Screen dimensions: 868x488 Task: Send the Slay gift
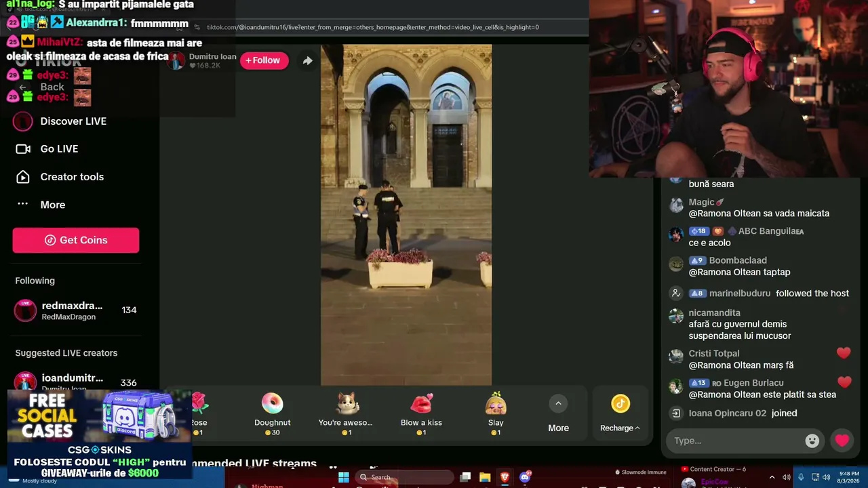coord(496,413)
